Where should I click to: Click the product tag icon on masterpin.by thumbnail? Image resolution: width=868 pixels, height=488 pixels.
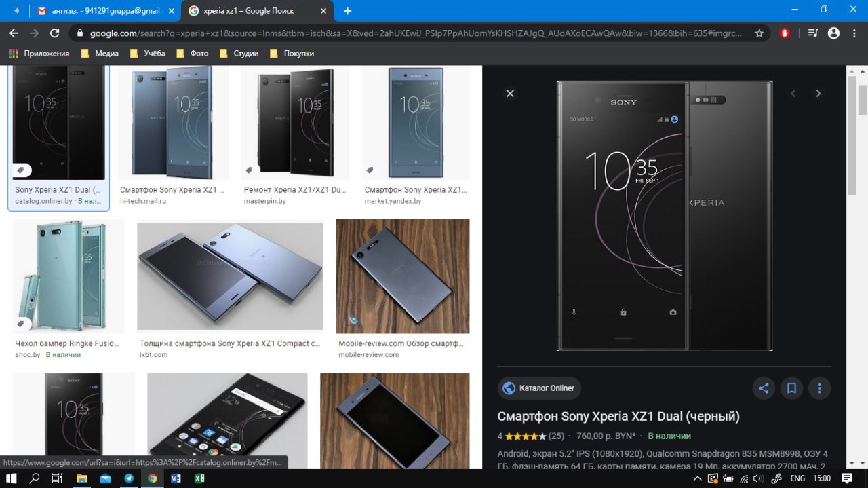coord(250,170)
